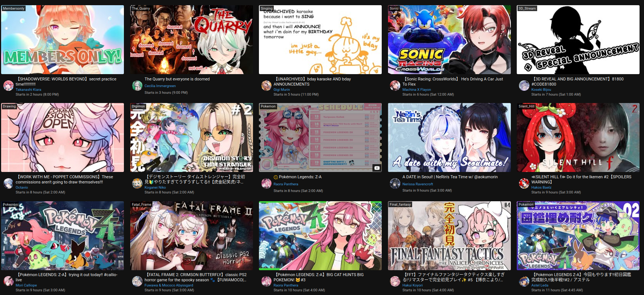This screenshot has width=644, height=295.
Task: Open the Members Only thumbnail by Kiara
Action: point(63,40)
